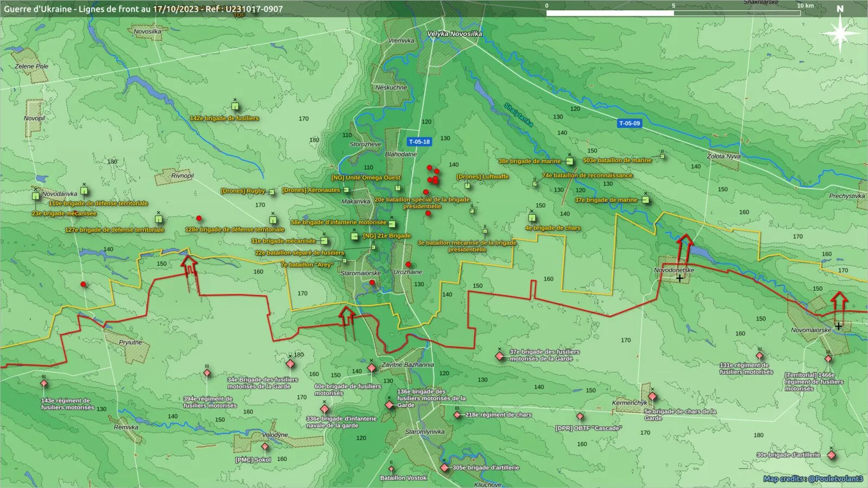
Task: Click the 305e brigade d'artillerie diamond icon
Action: (x=445, y=467)
